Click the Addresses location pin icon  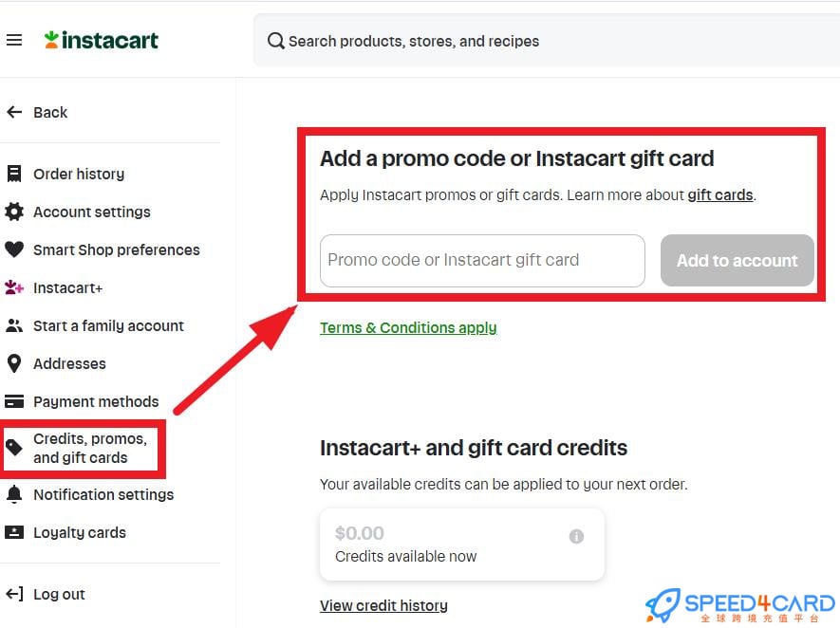(15, 363)
